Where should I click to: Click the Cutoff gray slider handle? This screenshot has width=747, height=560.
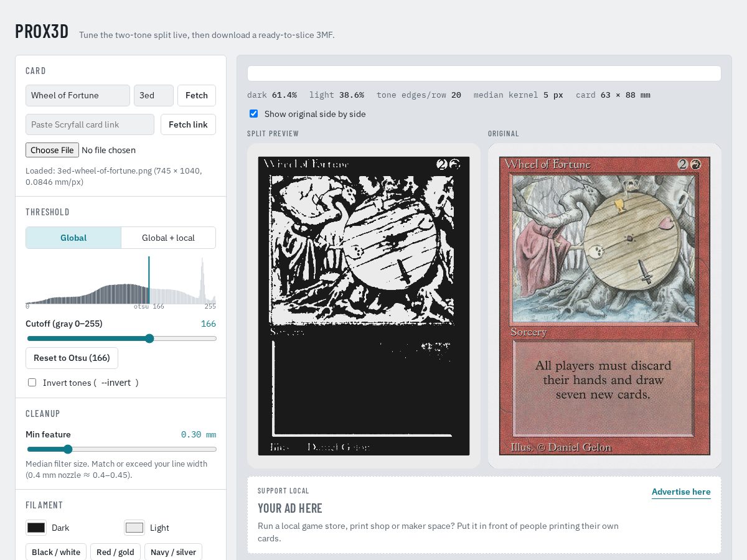[x=149, y=338]
